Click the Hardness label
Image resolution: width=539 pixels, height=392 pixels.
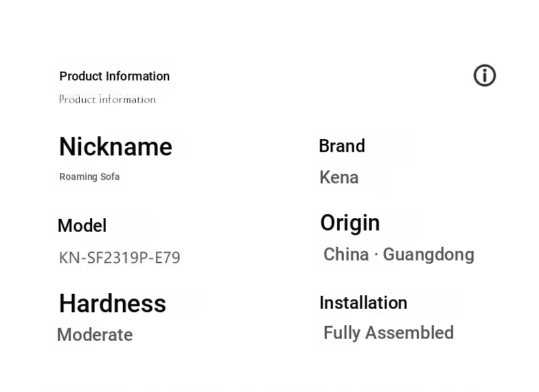[113, 303]
